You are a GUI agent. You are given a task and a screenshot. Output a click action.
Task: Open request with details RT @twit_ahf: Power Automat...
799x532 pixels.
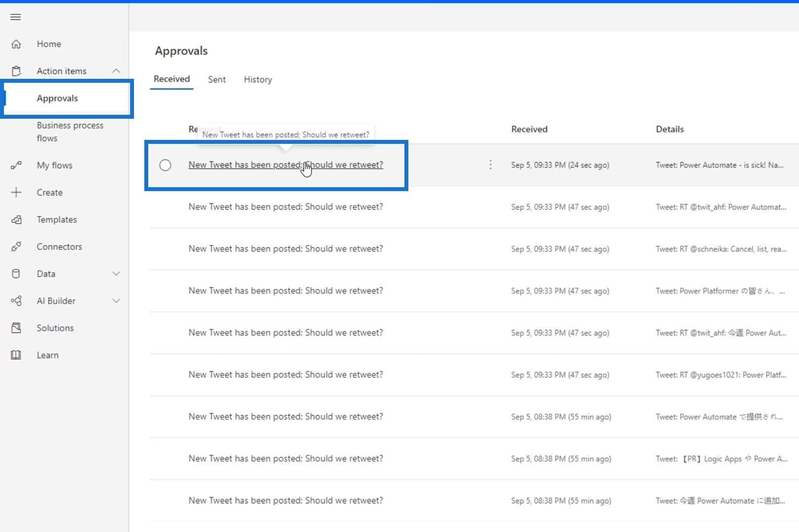(x=286, y=207)
